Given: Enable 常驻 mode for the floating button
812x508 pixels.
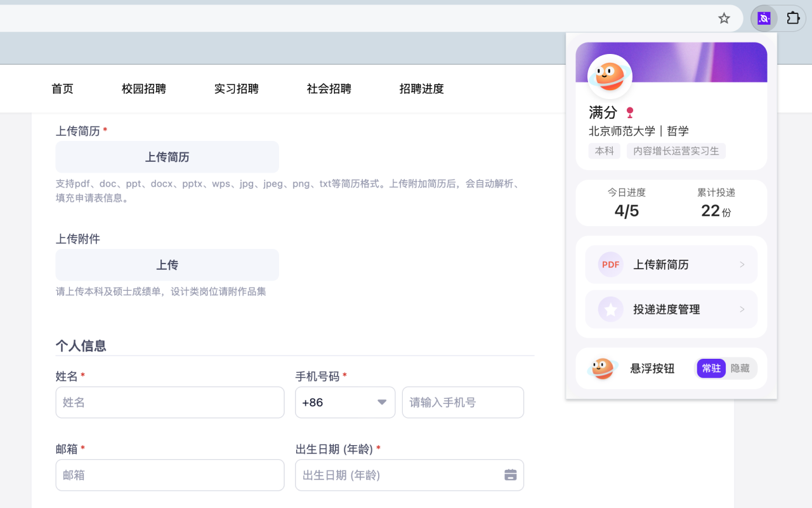Looking at the screenshot, I should [x=711, y=368].
